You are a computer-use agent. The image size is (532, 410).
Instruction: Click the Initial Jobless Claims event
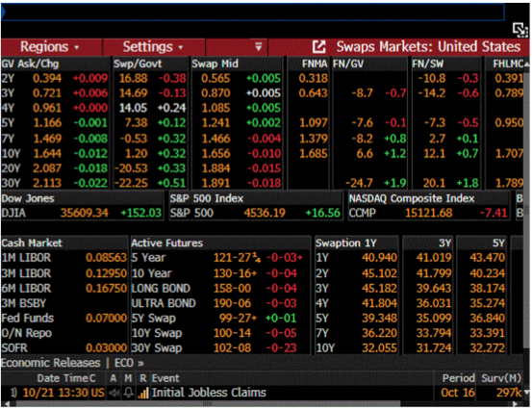209,393
